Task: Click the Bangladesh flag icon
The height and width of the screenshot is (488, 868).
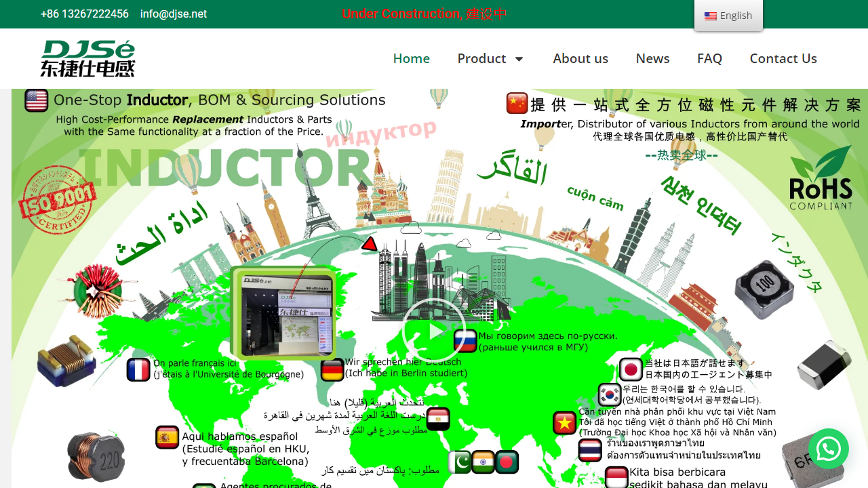Action: coord(507,462)
